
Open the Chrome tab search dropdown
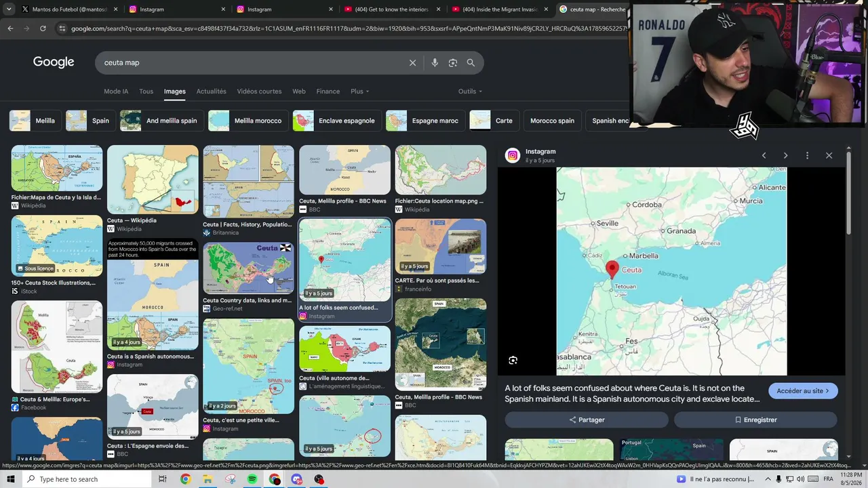click(x=9, y=9)
